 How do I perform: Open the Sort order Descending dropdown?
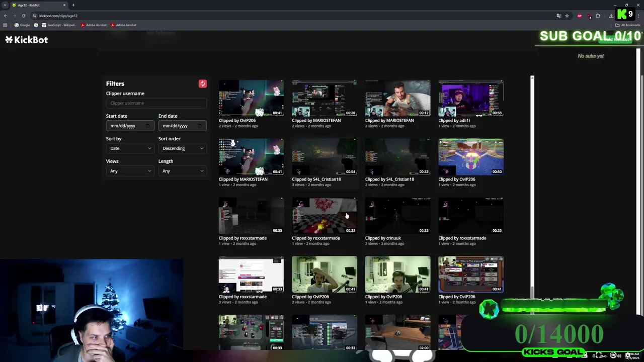coord(182,148)
